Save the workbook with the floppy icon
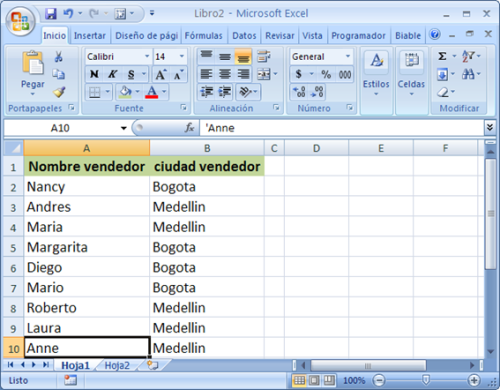 [x=51, y=13]
